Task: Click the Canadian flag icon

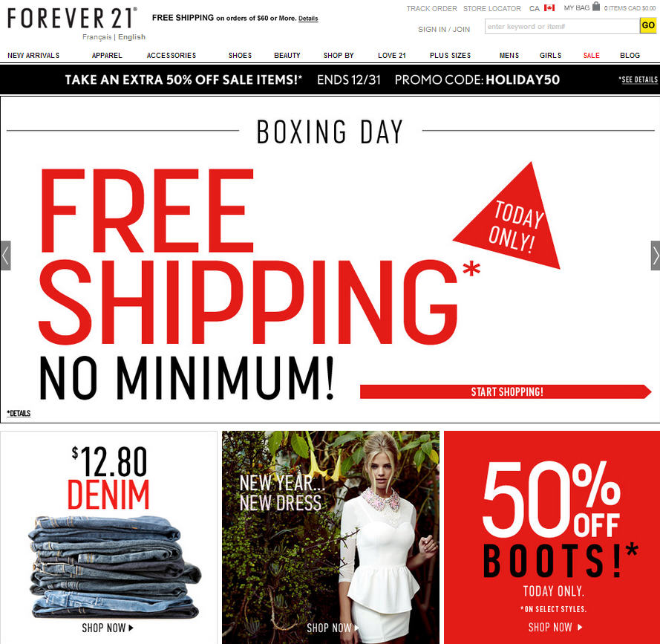Action: tap(549, 7)
